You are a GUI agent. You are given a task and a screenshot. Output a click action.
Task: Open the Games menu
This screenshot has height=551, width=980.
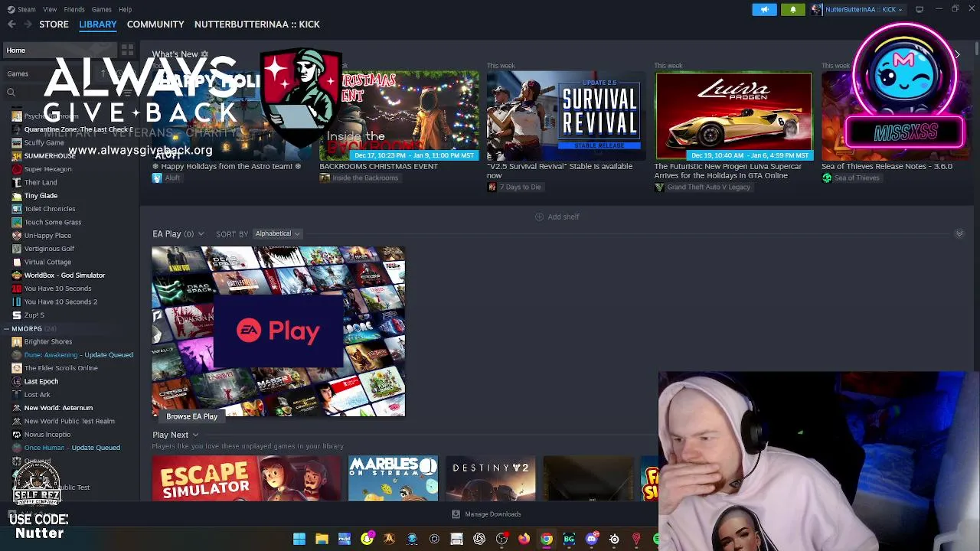[x=102, y=9]
